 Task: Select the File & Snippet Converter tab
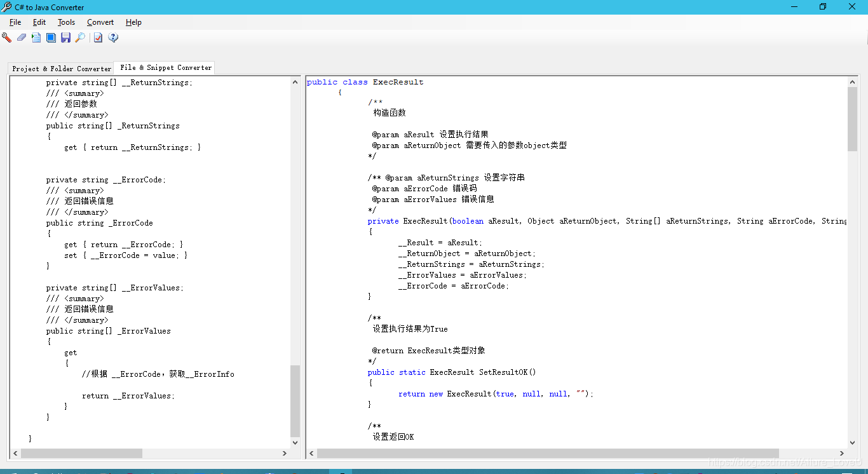(164, 67)
